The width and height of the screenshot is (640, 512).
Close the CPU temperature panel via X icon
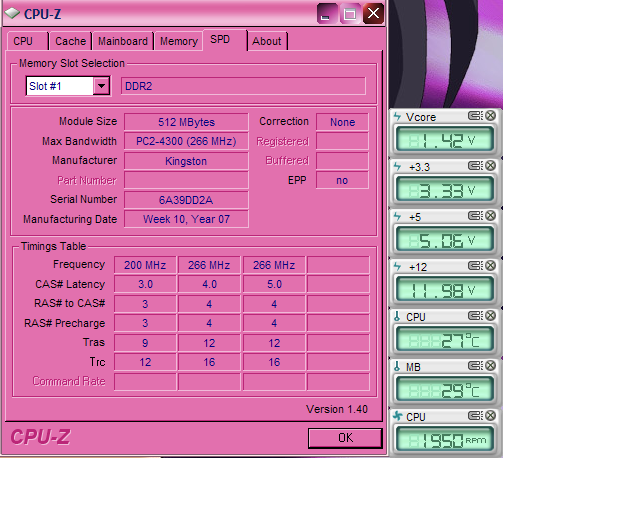491,316
